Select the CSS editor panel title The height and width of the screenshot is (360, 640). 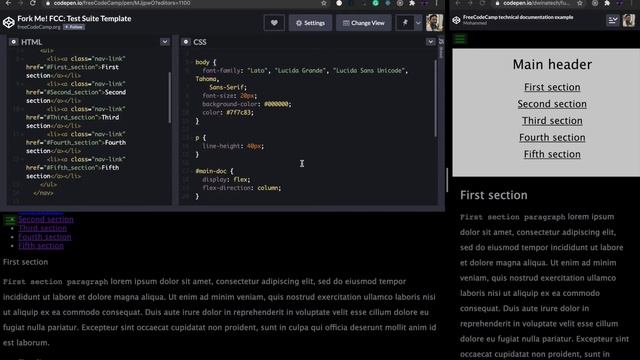(200, 42)
